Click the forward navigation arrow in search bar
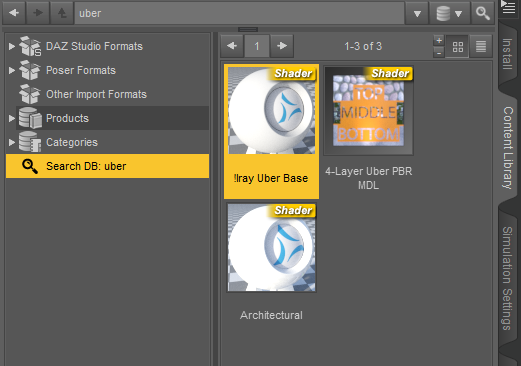The image size is (521, 366). [x=38, y=13]
